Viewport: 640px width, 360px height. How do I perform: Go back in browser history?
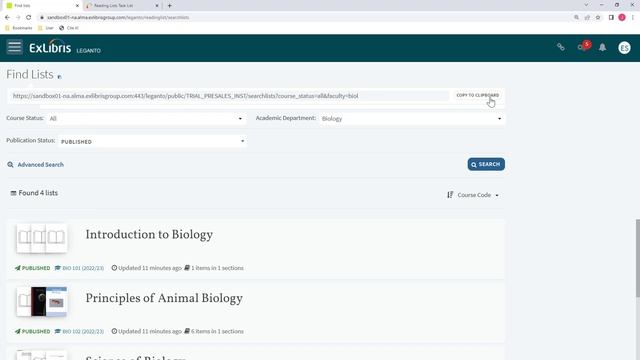point(7,18)
